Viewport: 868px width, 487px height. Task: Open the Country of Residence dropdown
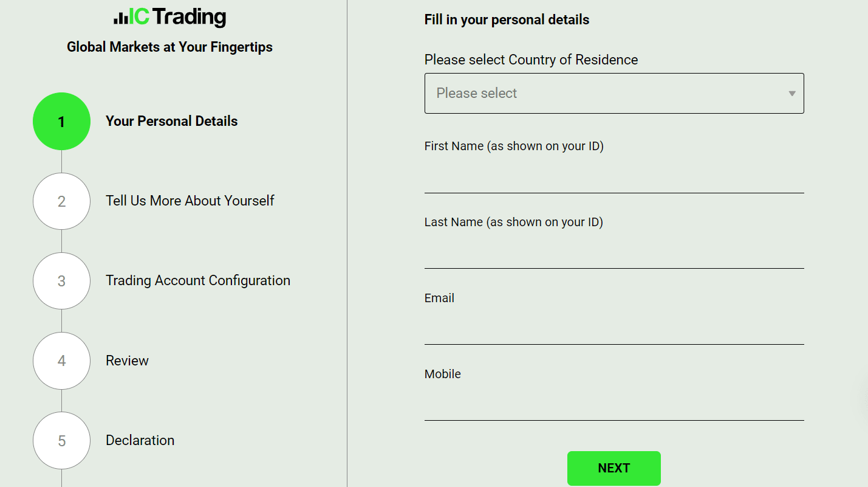pos(614,94)
